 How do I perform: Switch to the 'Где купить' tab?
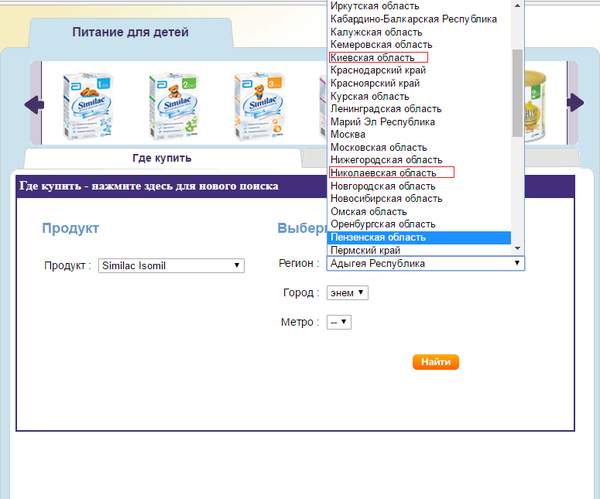point(162,158)
